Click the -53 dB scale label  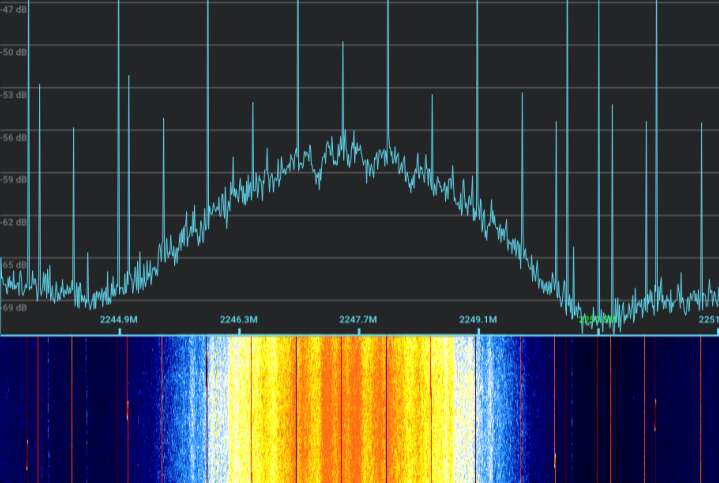tap(13, 94)
